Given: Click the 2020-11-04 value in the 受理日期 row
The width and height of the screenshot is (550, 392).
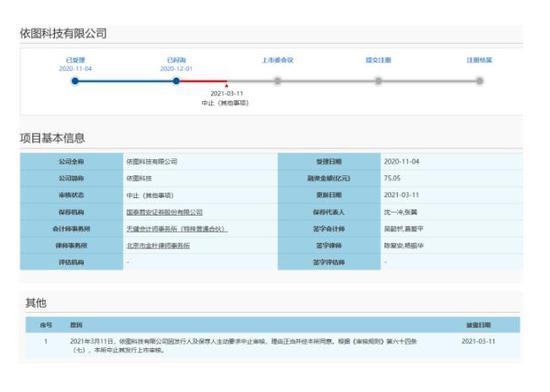Looking at the screenshot, I should [x=402, y=161].
